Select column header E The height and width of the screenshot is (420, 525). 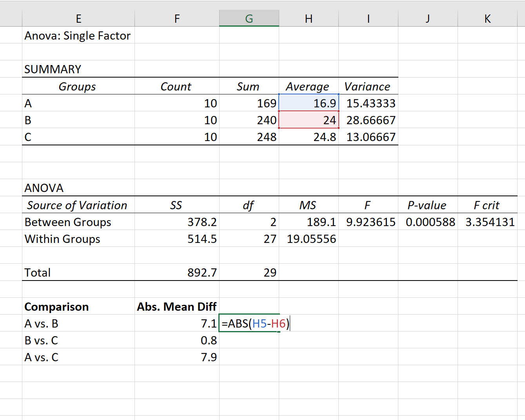78,18
